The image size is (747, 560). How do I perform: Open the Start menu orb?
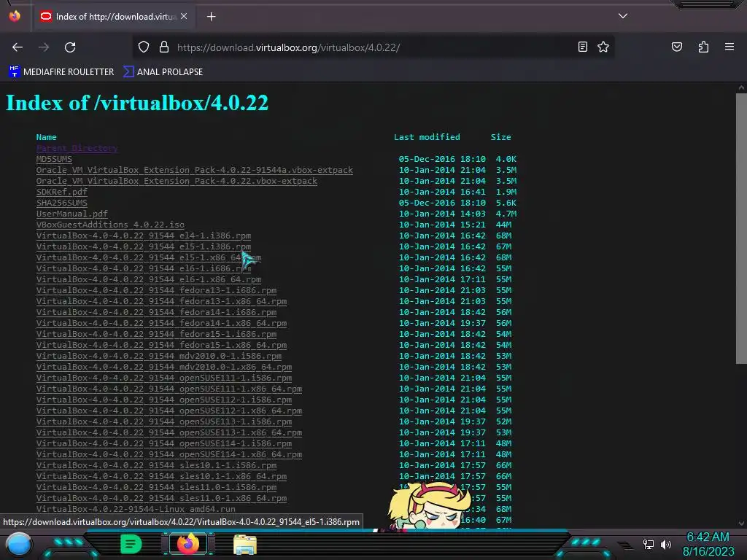[18, 544]
